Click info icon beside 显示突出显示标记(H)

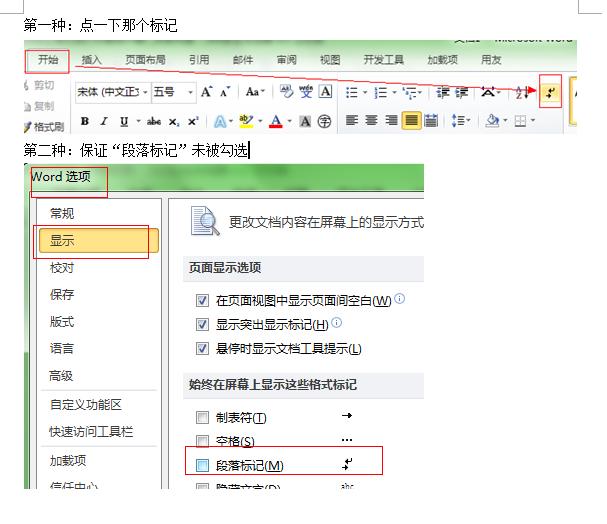(337, 322)
